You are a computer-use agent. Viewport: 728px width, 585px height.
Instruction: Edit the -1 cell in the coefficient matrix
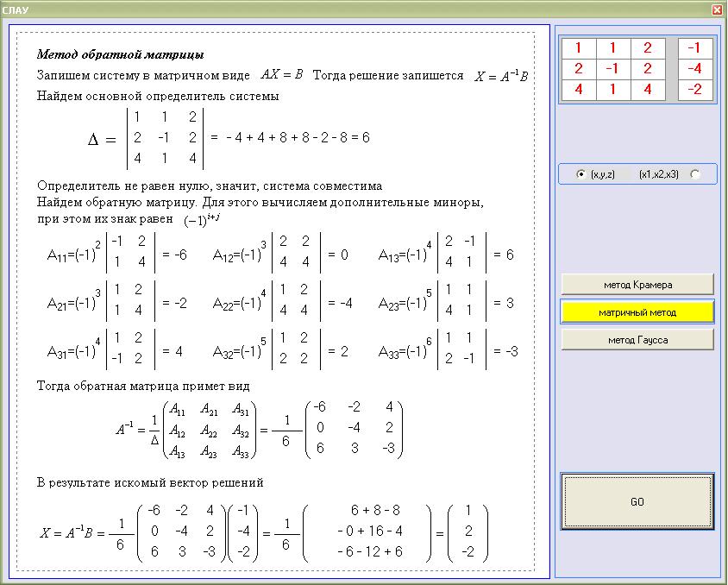612,69
